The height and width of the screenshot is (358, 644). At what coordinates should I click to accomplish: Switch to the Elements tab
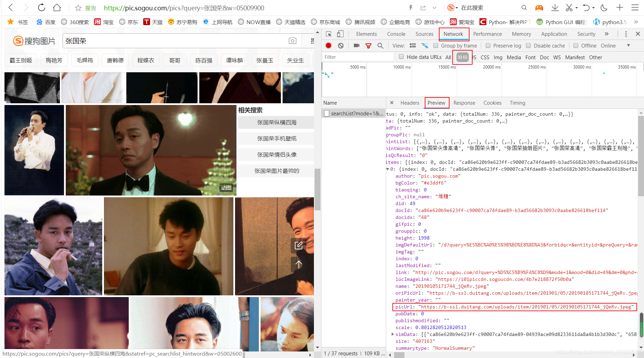366,34
